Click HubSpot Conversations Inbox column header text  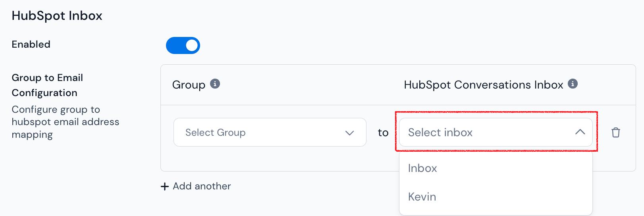click(484, 85)
